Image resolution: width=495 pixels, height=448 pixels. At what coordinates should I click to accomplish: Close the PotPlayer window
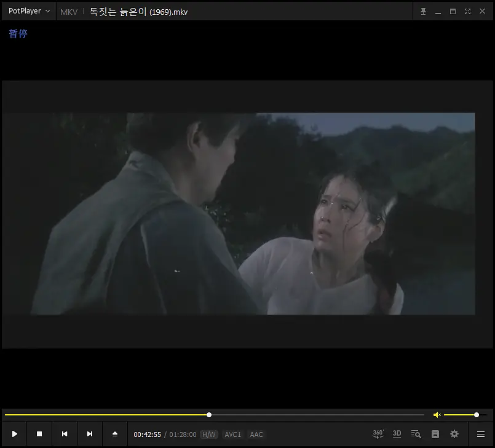482,11
